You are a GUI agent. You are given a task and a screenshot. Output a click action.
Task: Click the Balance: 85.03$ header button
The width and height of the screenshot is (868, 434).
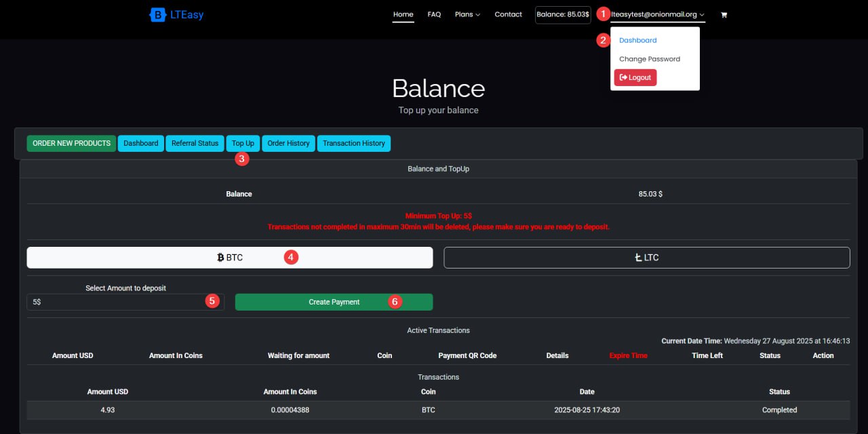(x=562, y=14)
